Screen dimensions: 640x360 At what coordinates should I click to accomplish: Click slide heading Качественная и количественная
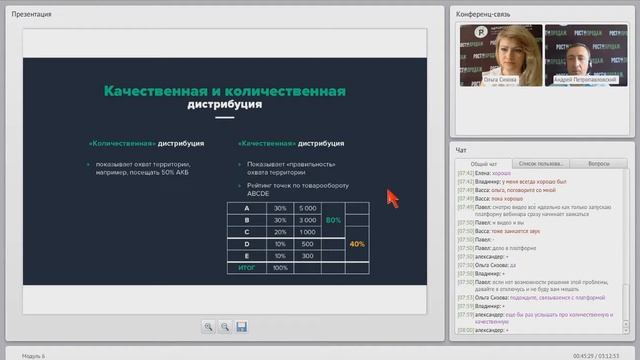225,91
